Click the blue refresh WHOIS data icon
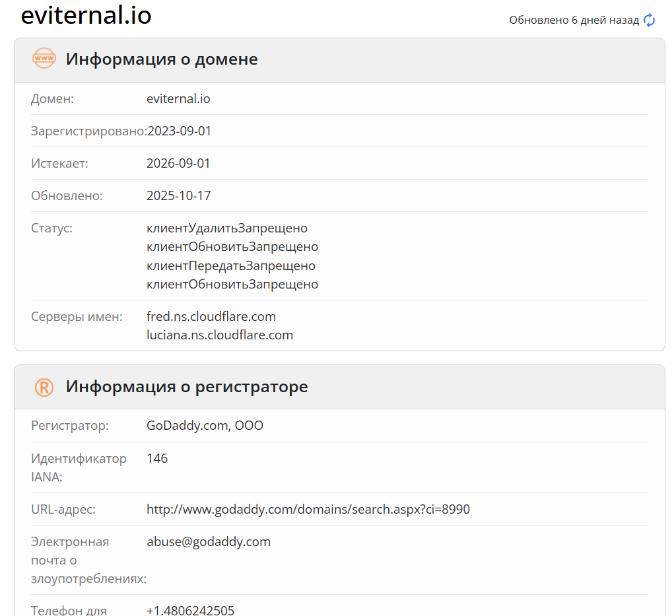The image size is (672, 616). pyautogui.click(x=650, y=20)
